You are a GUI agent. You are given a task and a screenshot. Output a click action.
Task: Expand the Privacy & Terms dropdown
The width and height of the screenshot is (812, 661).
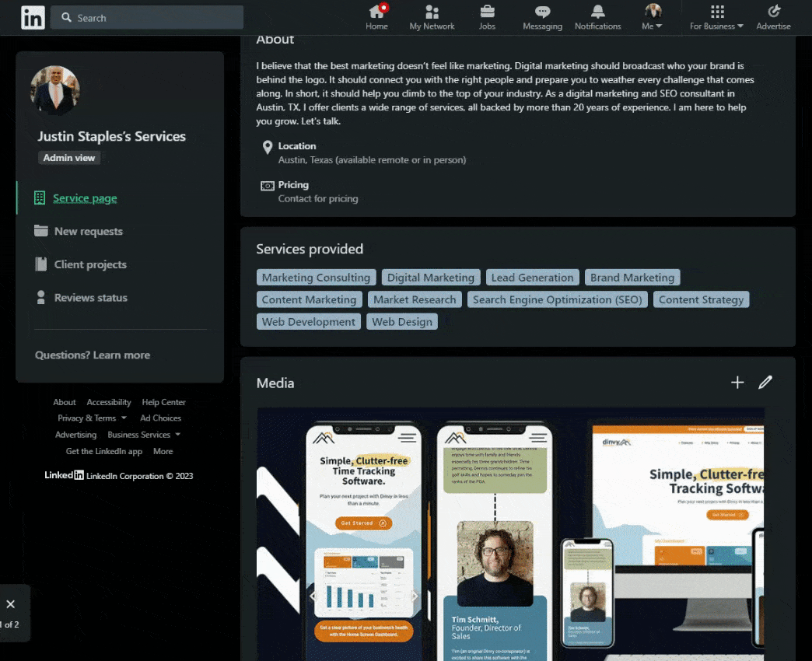pos(92,418)
